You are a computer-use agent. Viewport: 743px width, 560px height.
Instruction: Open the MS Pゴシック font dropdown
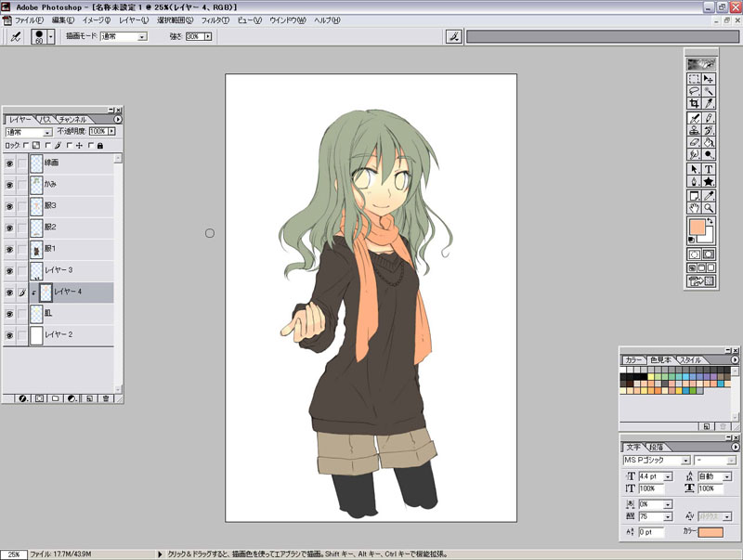click(x=685, y=461)
